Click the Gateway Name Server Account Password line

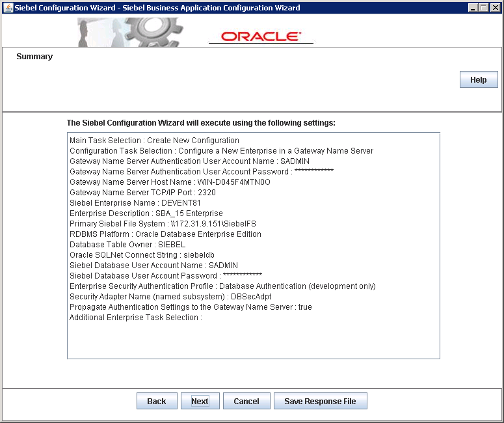[x=202, y=171]
